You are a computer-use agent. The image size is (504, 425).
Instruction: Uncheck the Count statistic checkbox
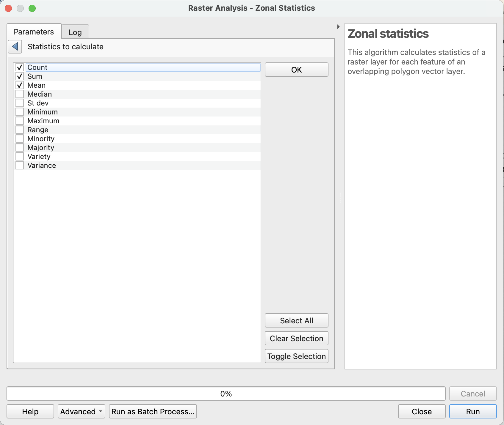pyautogui.click(x=20, y=67)
